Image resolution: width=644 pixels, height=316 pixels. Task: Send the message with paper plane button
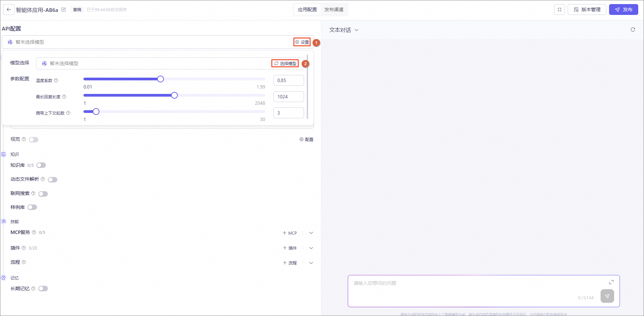607,296
